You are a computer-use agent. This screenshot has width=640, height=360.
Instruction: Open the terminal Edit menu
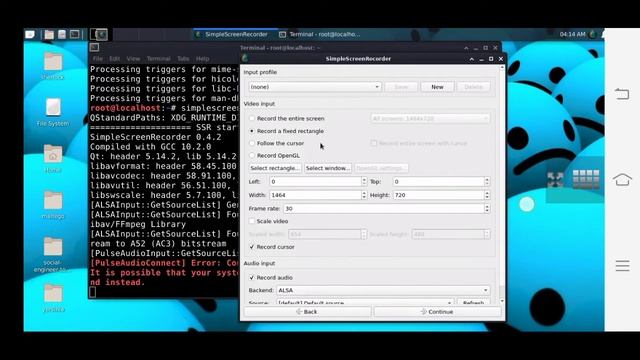click(114, 59)
